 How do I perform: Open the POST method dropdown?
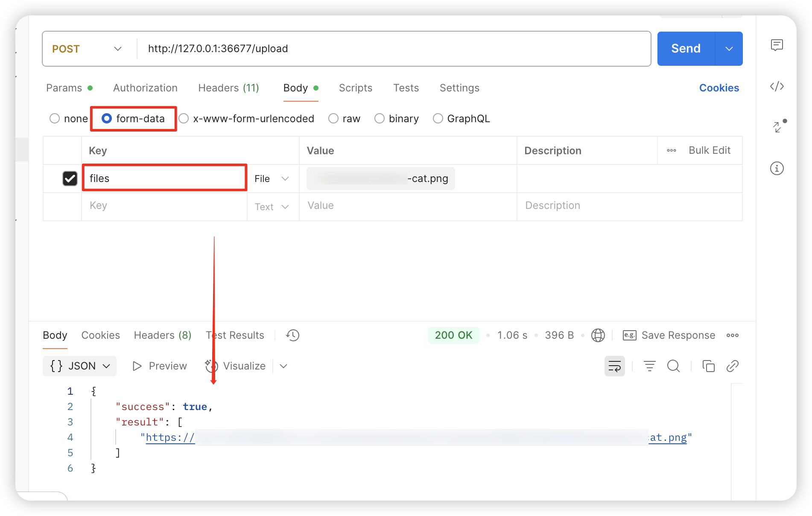coord(87,49)
